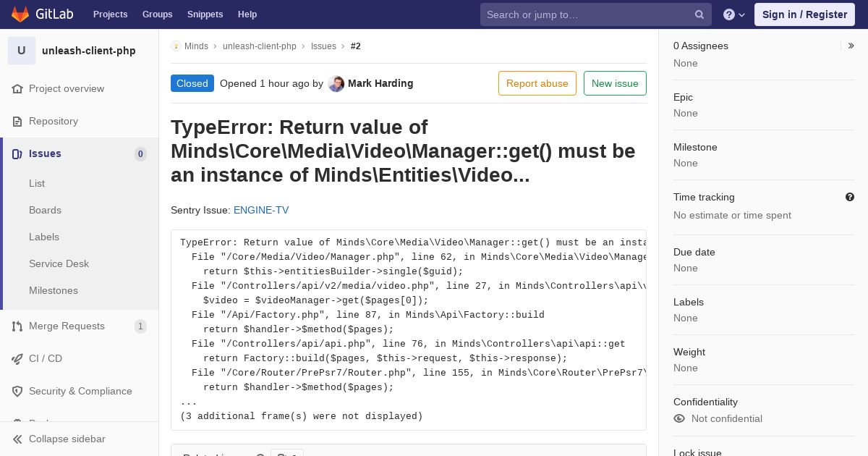Viewport: 868px width, 456px height.
Task: Click the Issues count badge 0
Action: [140, 153]
